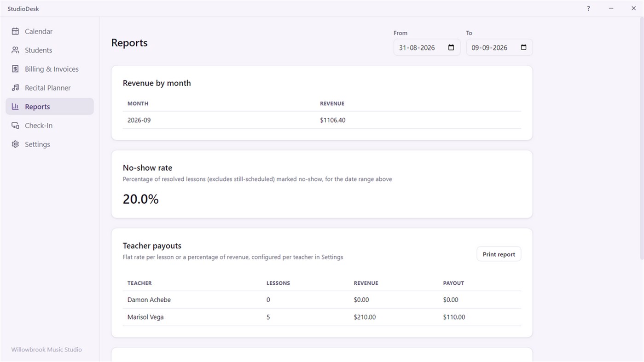Click the Students people icon
The width and height of the screenshot is (644, 362).
[15, 50]
